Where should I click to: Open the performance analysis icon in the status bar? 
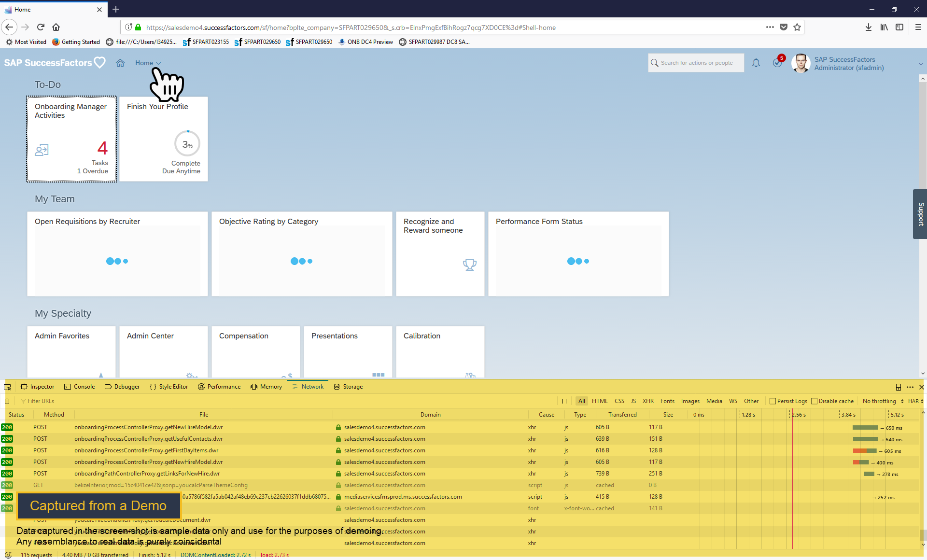tap(8, 555)
